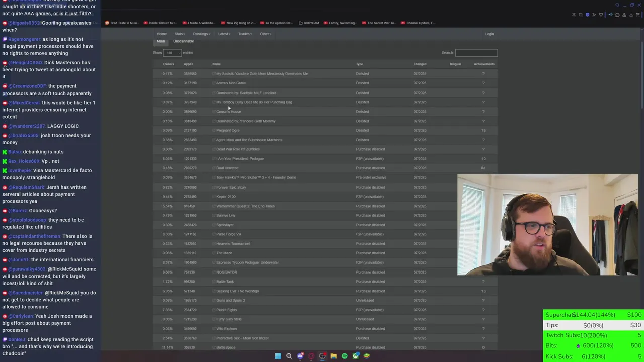
Task: Focus the table Search input field
Action: (x=476, y=53)
